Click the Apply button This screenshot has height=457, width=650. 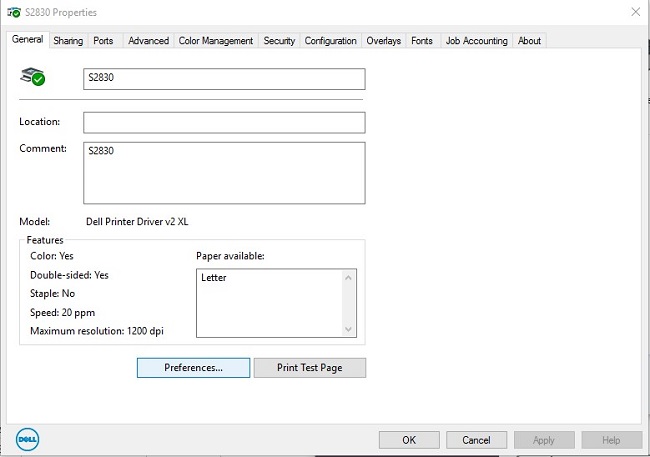click(x=544, y=440)
